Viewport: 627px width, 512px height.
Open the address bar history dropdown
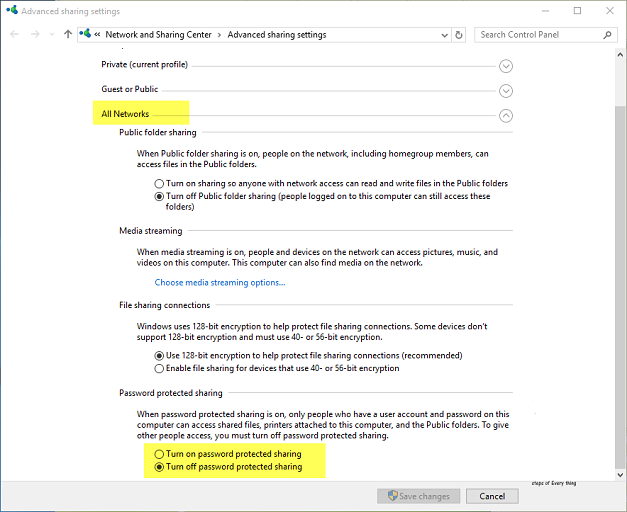click(x=444, y=35)
